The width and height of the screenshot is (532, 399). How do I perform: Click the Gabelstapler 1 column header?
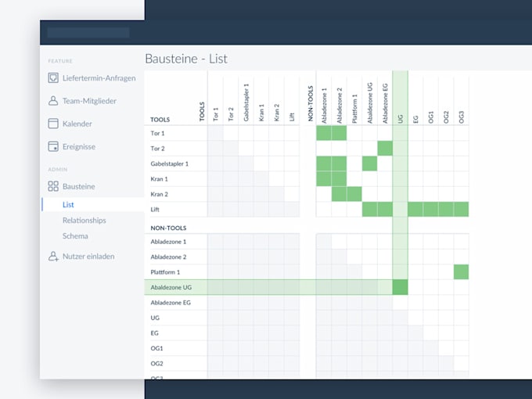[246, 102]
